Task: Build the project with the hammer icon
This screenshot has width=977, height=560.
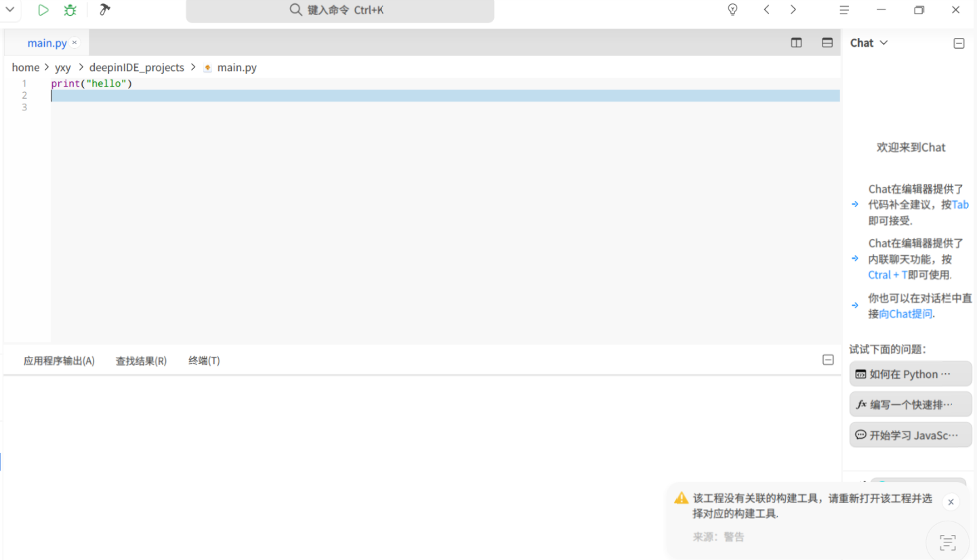Action: (104, 10)
